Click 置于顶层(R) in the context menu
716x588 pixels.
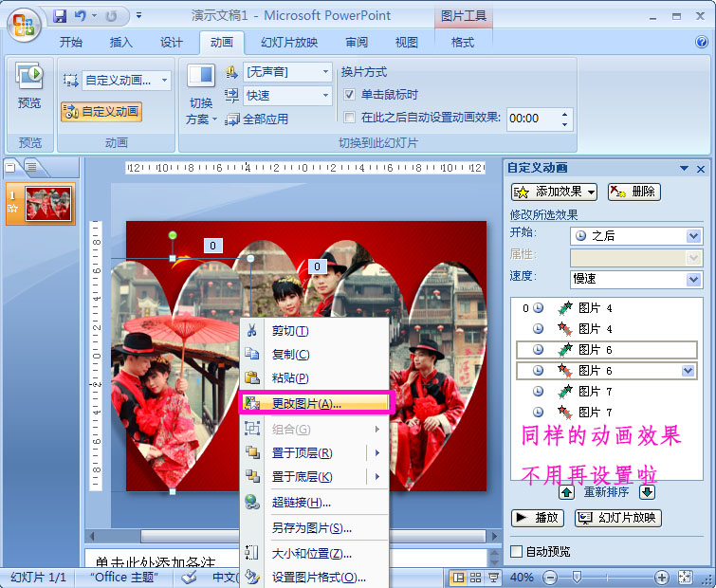point(302,453)
